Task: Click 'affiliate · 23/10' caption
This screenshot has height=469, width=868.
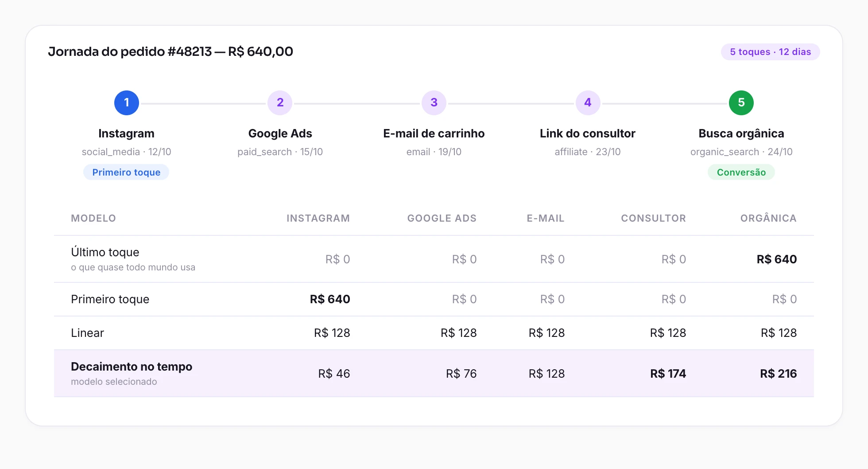Action: point(588,152)
